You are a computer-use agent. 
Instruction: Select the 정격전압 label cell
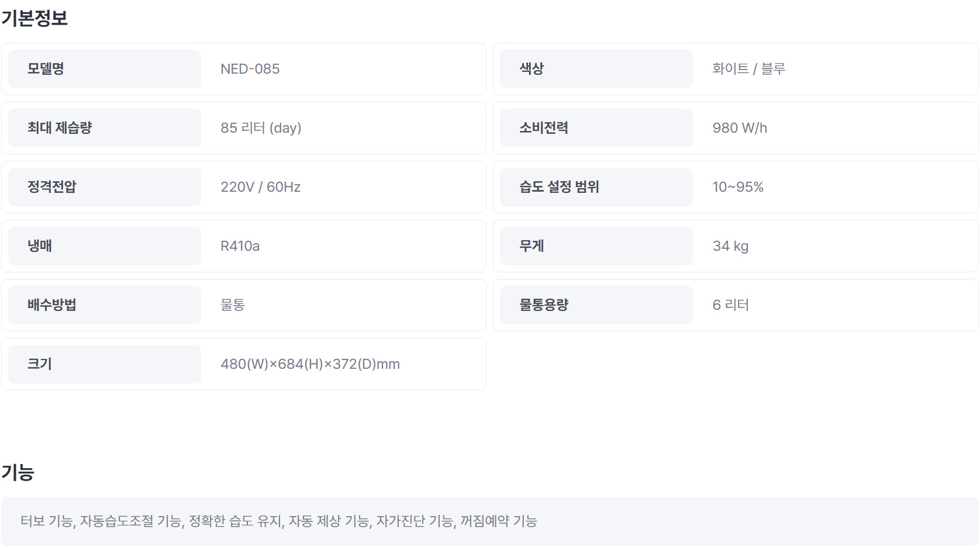tap(105, 187)
